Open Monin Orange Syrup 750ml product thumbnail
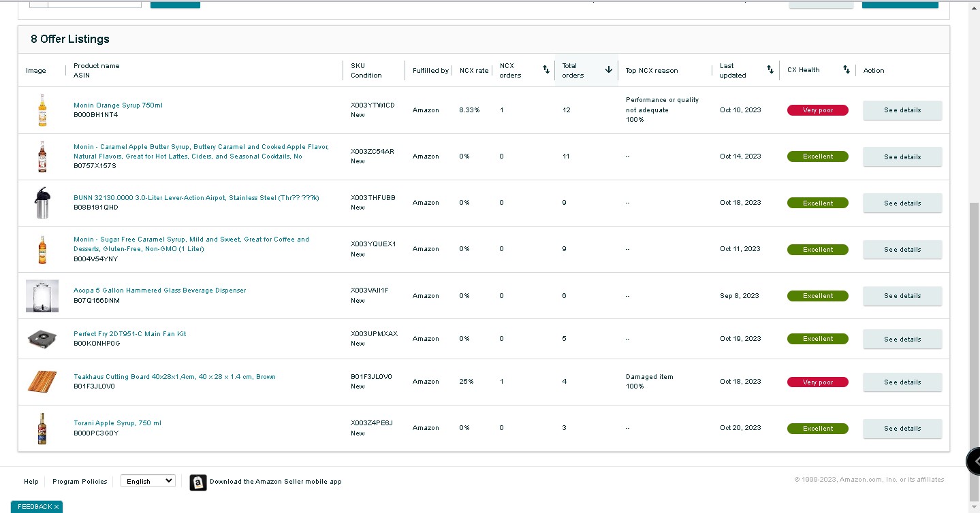Viewport: 980px width, 513px height. pos(42,110)
